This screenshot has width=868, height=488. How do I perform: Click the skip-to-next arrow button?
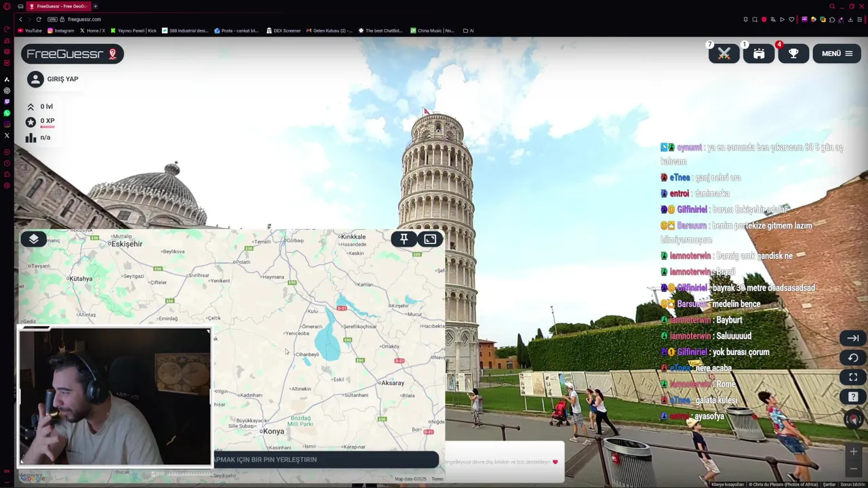(853, 338)
